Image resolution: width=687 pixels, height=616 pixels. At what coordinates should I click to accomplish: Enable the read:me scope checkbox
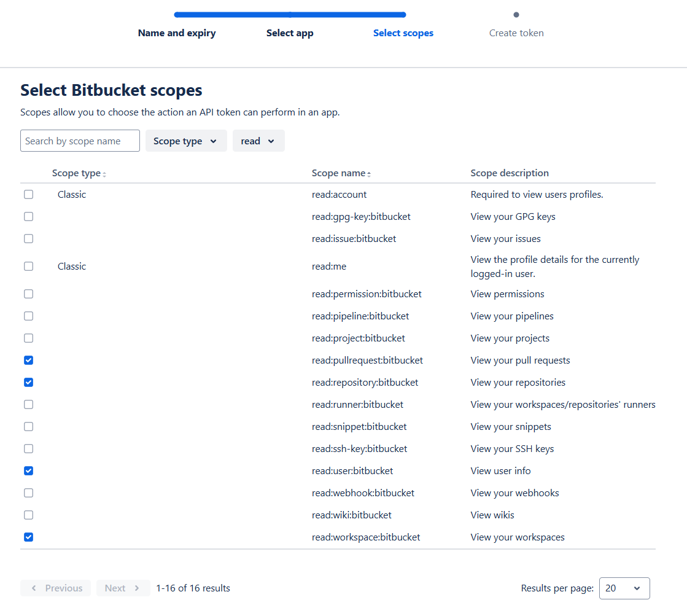[x=28, y=267]
